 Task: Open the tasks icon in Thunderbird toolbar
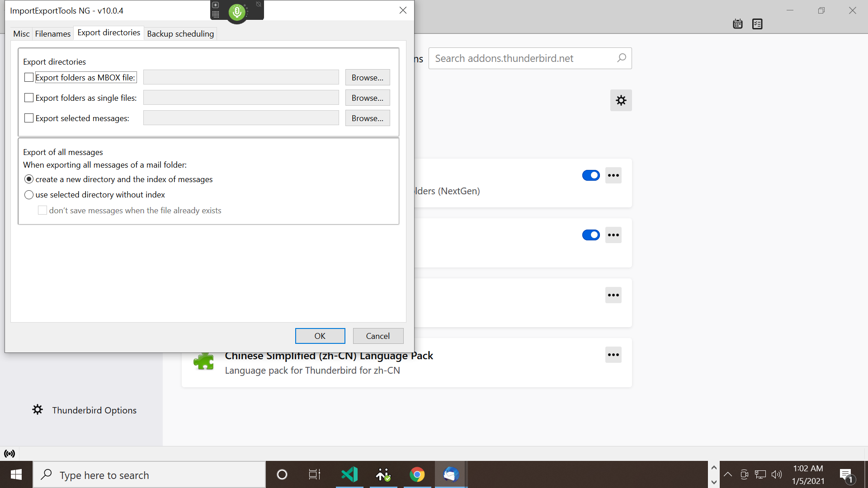[757, 24]
